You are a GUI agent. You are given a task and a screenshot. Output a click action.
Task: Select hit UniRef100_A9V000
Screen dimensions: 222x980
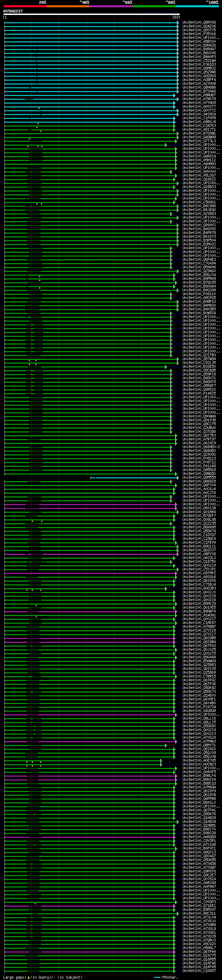click(199, 172)
